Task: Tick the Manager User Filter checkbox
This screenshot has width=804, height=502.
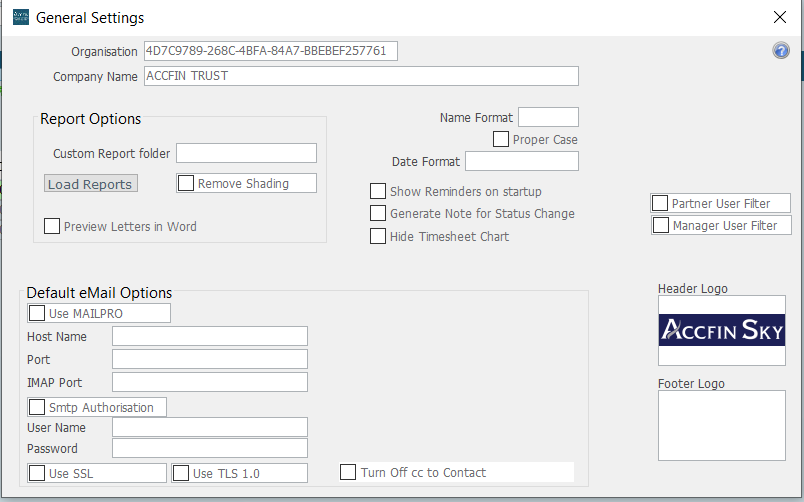Action: [x=661, y=225]
